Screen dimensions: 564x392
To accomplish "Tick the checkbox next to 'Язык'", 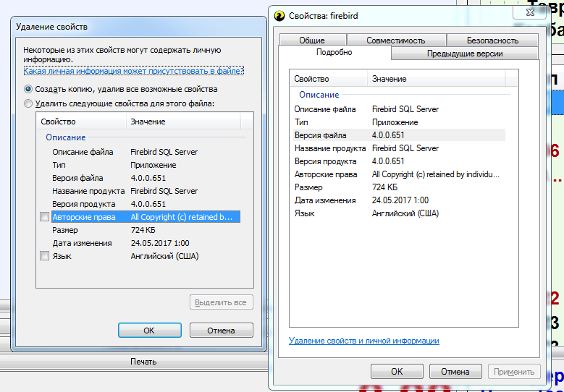I will [x=44, y=256].
